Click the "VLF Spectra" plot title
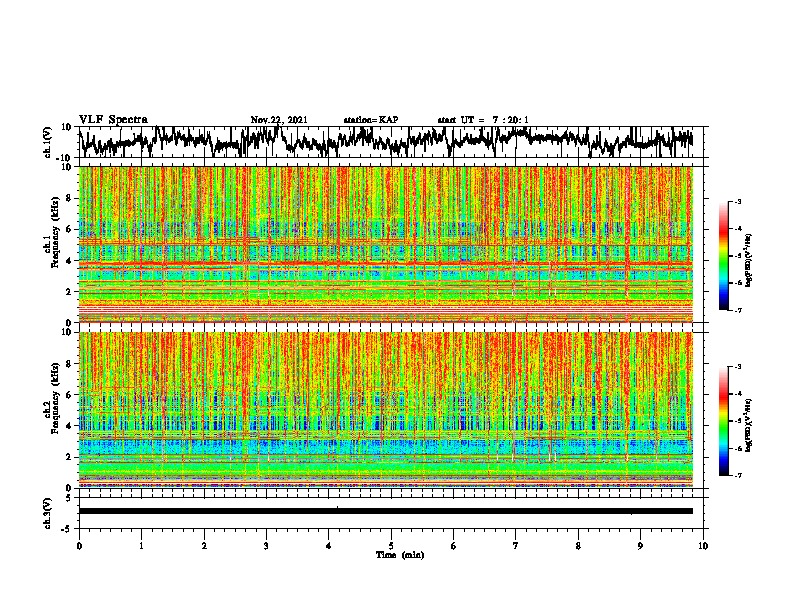The width and height of the screenshot is (792, 612). click(113, 120)
